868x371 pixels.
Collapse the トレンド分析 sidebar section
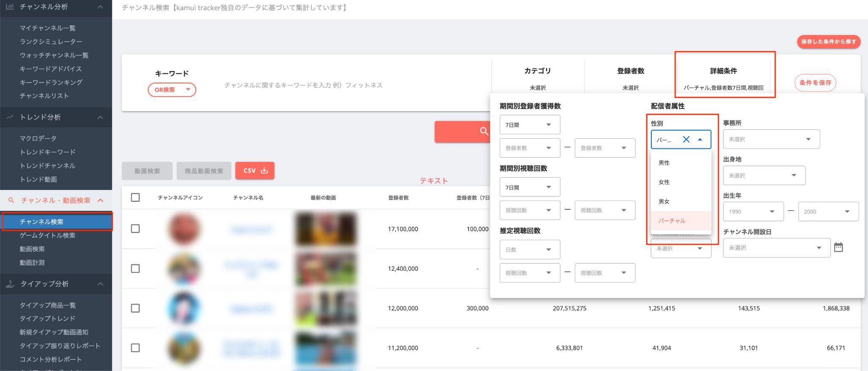pyautogui.click(x=100, y=117)
